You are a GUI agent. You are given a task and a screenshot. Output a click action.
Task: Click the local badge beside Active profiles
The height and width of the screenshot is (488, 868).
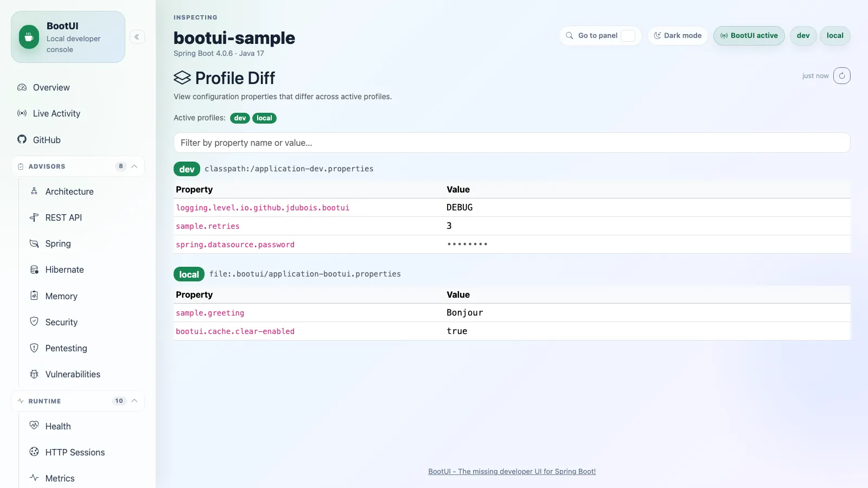tap(264, 118)
